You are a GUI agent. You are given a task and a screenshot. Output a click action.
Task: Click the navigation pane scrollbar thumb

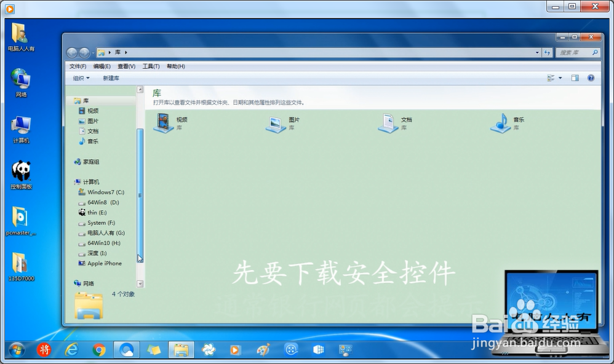click(x=140, y=196)
